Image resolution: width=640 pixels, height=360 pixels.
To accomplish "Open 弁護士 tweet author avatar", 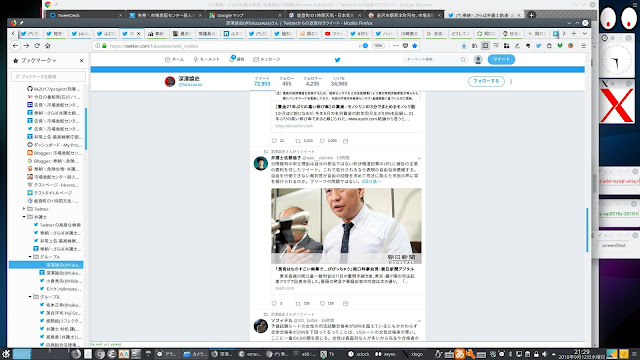I will (260, 164).
